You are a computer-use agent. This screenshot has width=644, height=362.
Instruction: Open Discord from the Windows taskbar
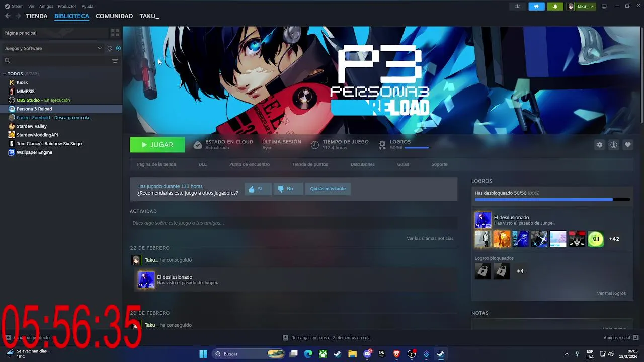(x=367, y=354)
